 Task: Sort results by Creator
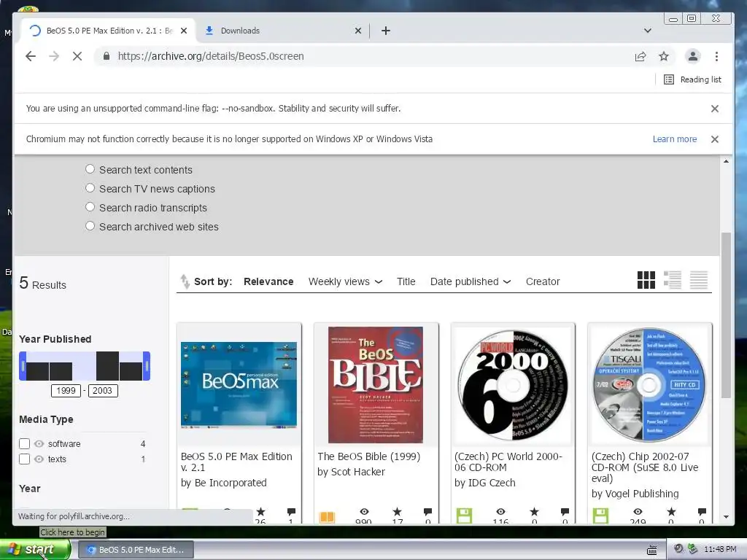coord(543,281)
